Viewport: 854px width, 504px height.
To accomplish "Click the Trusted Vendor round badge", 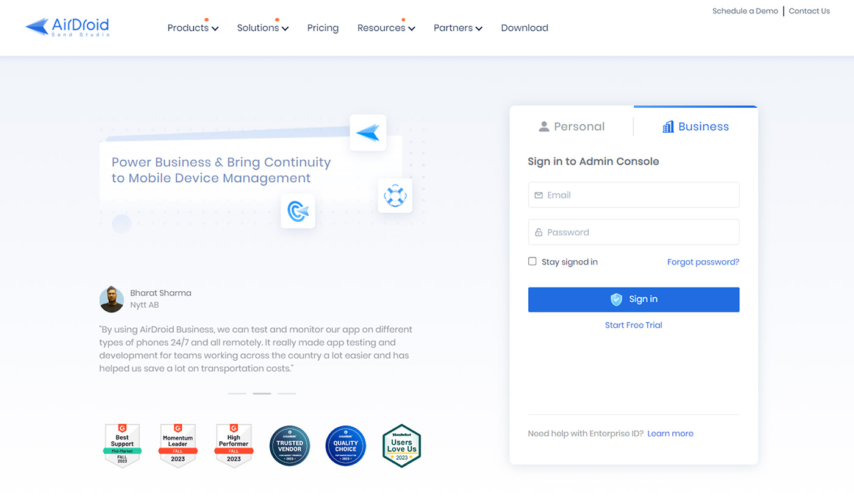I will pos(290,445).
